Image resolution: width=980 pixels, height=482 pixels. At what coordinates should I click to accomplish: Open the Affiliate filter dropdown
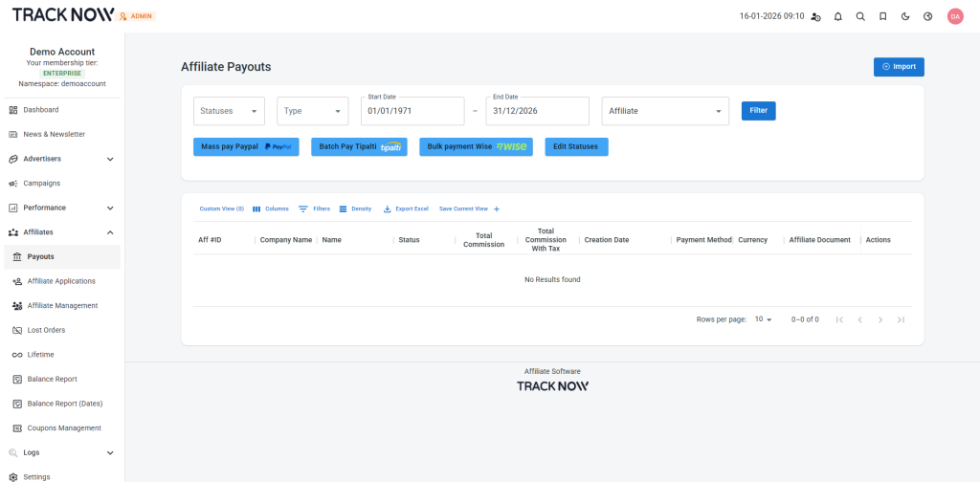[665, 111]
